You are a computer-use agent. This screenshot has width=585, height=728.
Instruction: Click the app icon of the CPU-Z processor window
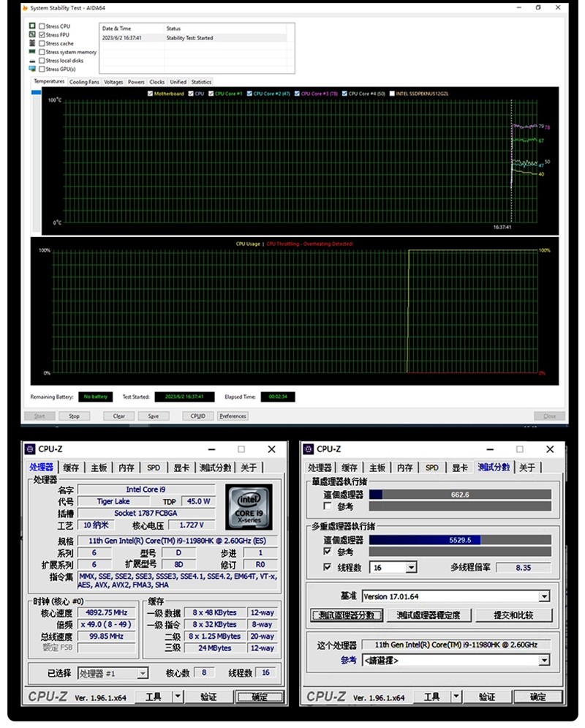pyautogui.click(x=30, y=449)
